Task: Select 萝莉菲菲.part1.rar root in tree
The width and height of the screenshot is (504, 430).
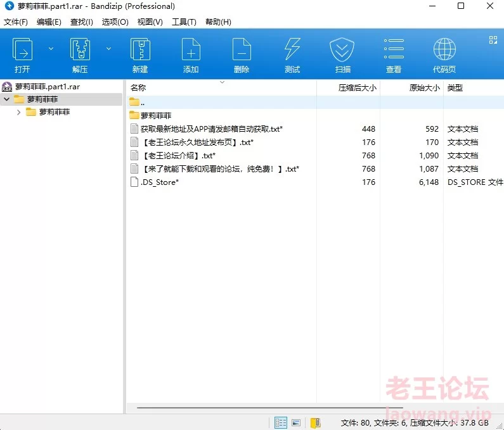Action: click(x=48, y=87)
